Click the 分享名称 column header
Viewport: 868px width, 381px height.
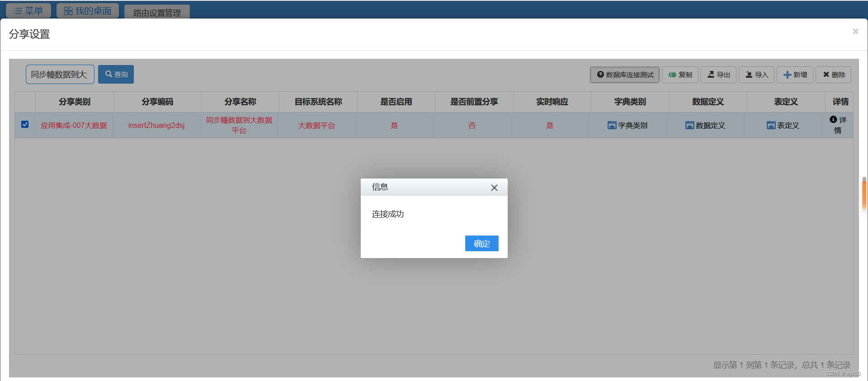[240, 102]
